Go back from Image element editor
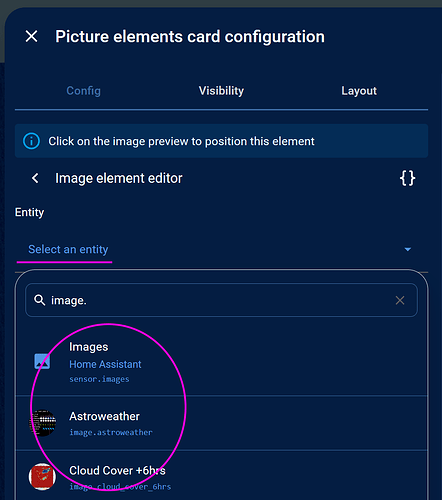Image resolution: width=442 pixels, height=500 pixels. point(35,178)
